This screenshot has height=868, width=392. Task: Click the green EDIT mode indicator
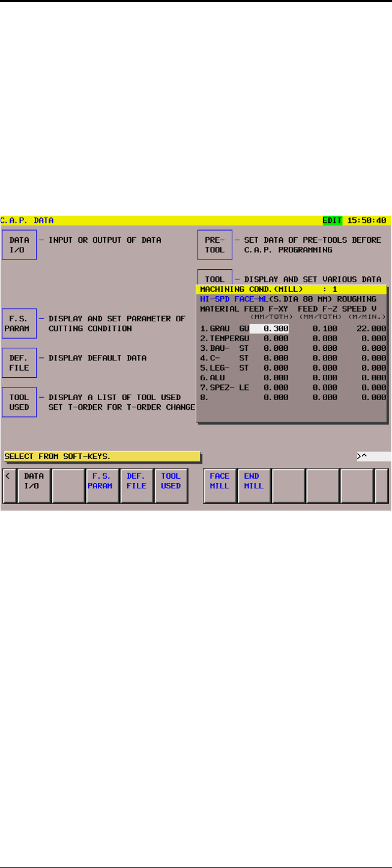coord(332,220)
